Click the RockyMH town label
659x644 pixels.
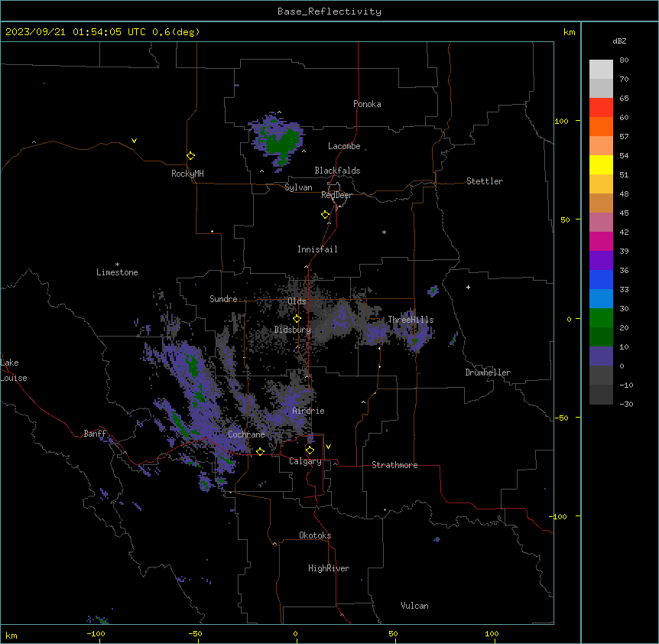coord(187,174)
